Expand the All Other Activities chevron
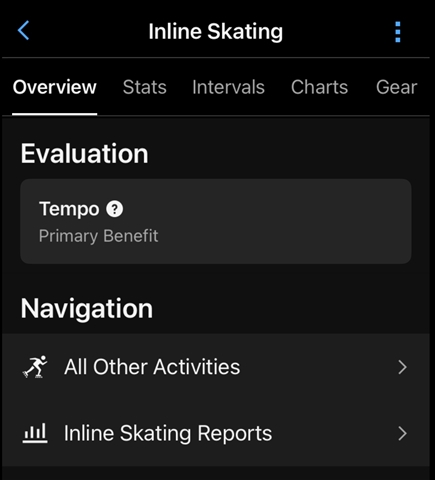The width and height of the screenshot is (435, 480). [403, 367]
